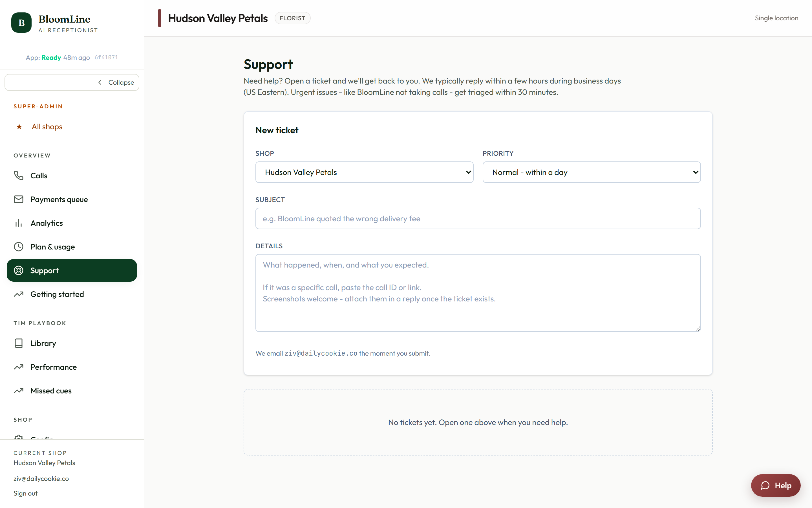Click the star icon beside All shops
The height and width of the screenshot is (508, 812).
point(19,127)
